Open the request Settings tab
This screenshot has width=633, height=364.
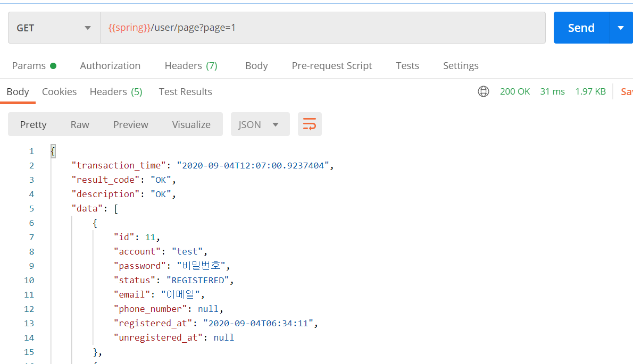pos(461,66)
